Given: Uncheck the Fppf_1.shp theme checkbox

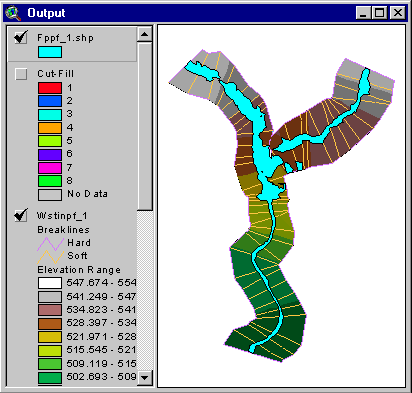Looking at the screenshot, I should click(x=21, y=37).
